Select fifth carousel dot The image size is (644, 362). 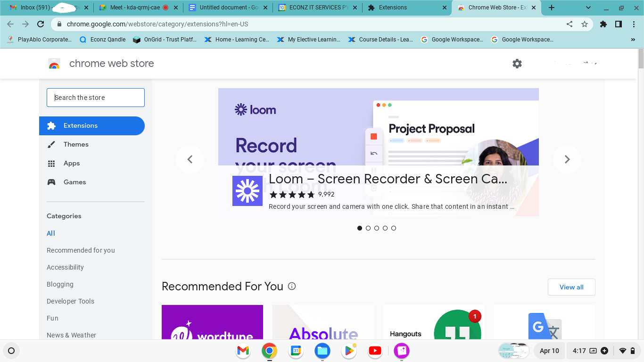point(394,228)
